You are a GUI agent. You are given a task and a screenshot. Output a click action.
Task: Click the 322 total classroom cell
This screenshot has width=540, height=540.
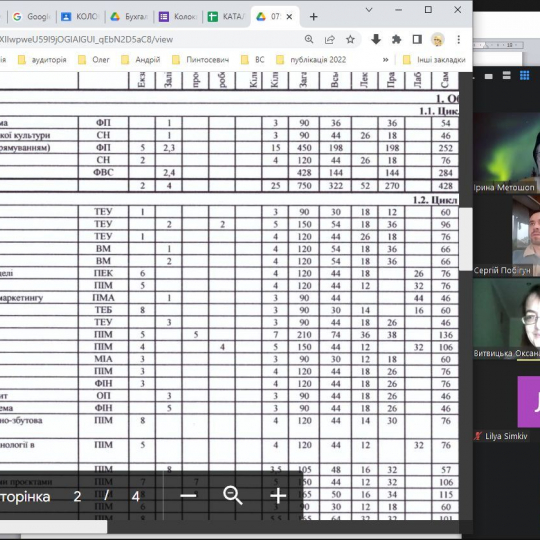pos(335,186)
